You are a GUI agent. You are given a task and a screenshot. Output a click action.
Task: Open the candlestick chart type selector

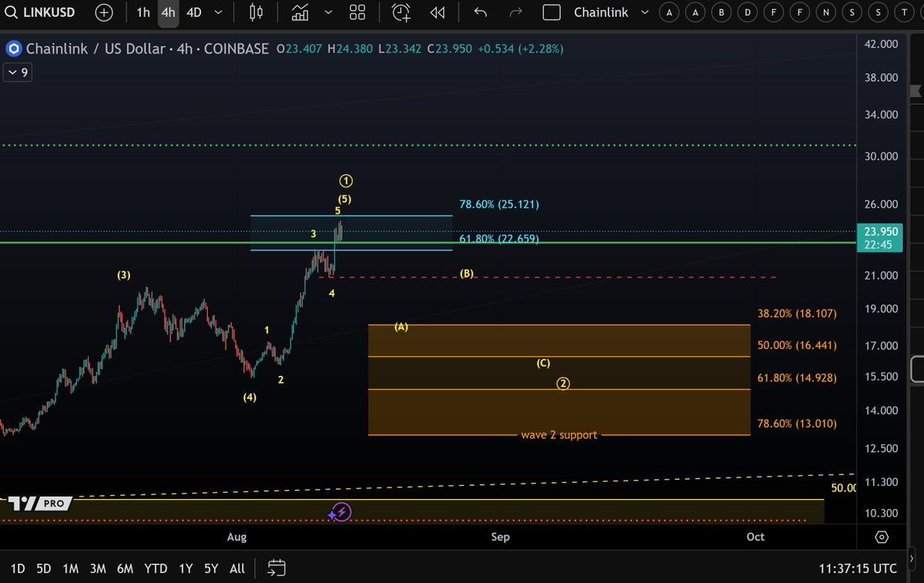point(256,12)
